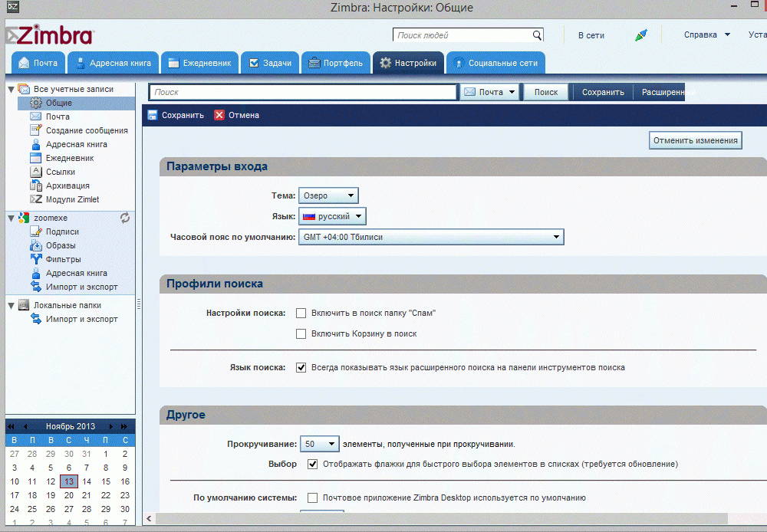Open Архивация settings in sidebar
Screen dimensions: 767x532
(x=67, y=186)
